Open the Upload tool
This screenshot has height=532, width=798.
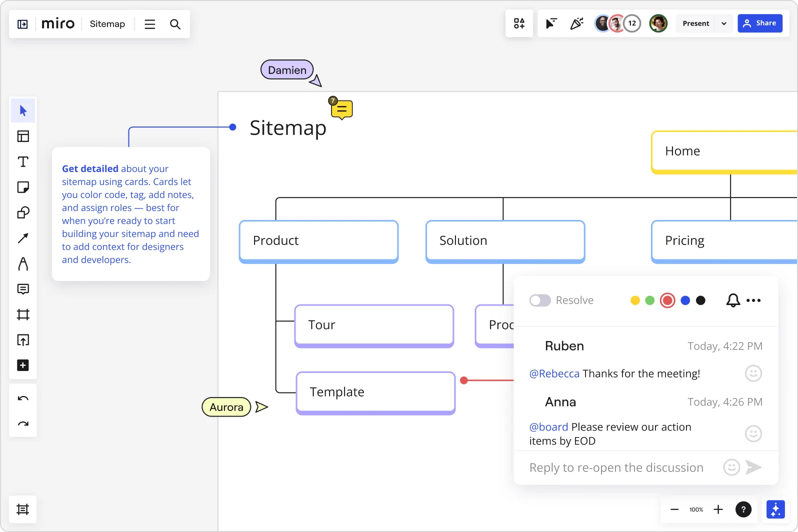[x=23, y=340]
